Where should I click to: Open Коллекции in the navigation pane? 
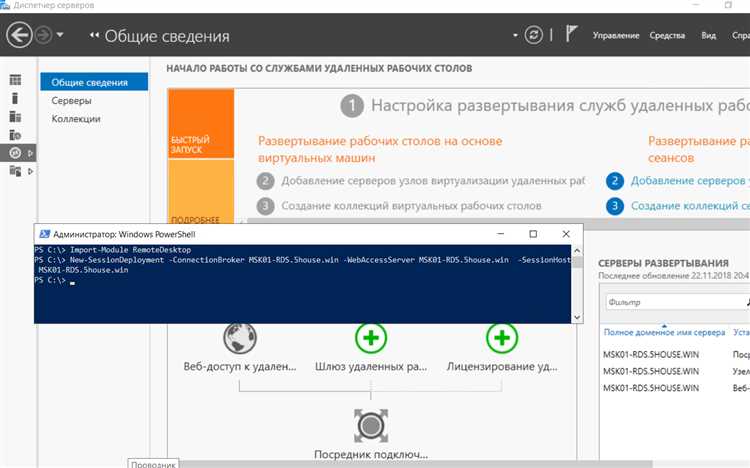click(76, 119)
